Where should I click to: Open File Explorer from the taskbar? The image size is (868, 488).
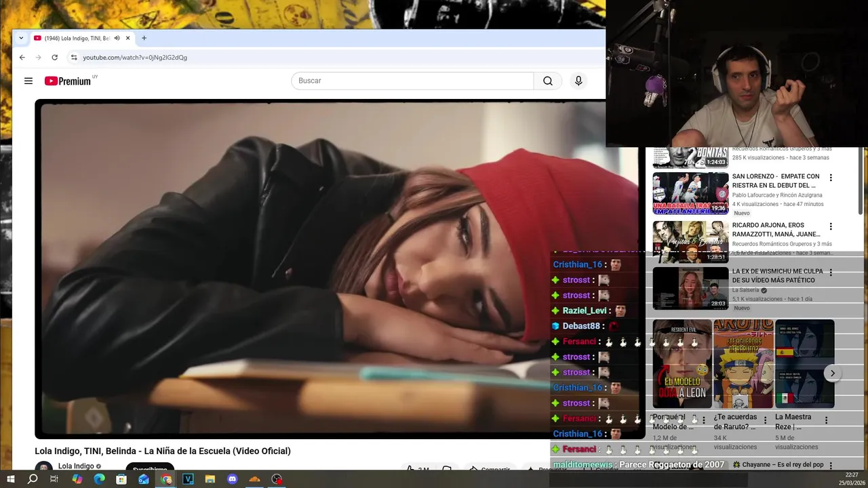pyautogui.click(x=210, y=479)
